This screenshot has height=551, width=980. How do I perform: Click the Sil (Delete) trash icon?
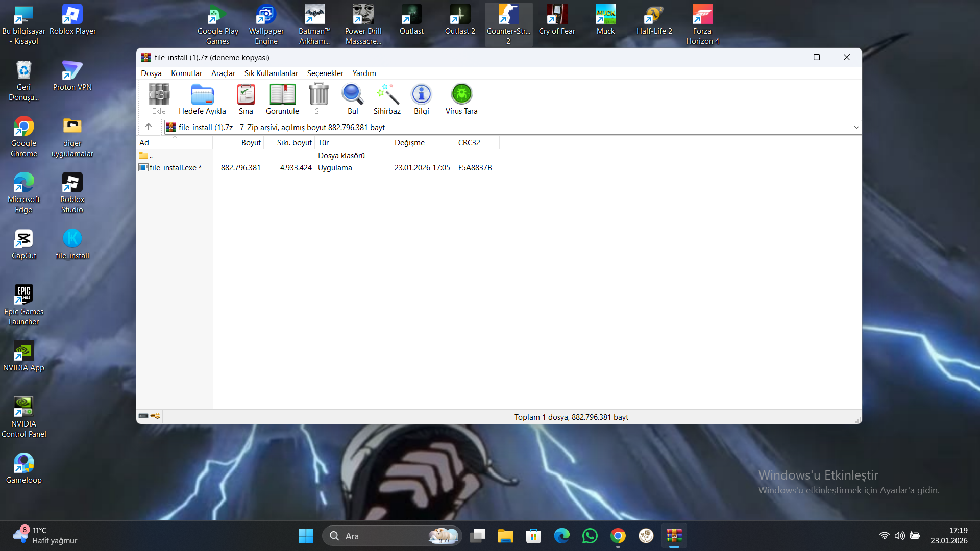tap(318, 99)
